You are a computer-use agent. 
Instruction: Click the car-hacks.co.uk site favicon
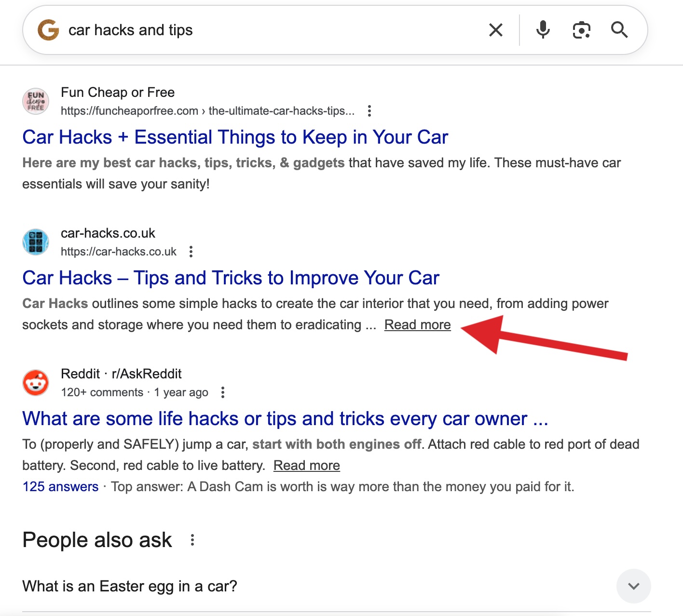tap(36, 242)
